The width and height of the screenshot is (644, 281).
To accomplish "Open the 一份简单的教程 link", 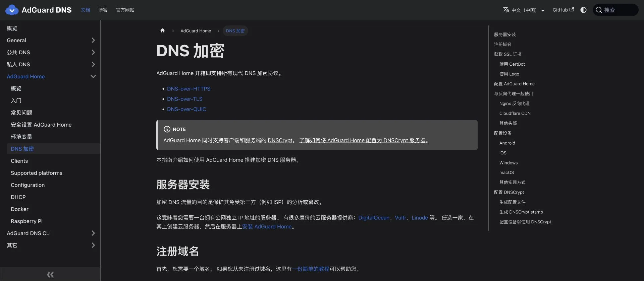I will click(311, 269).
